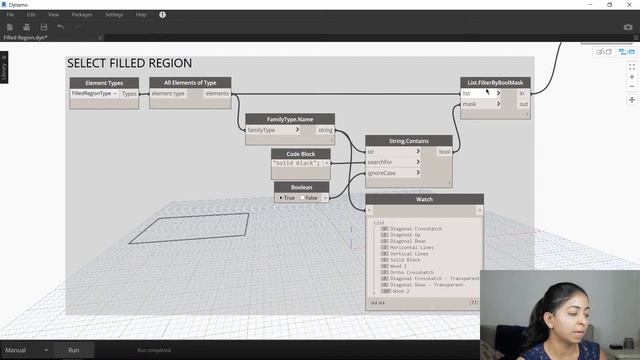Click the searchFor input port chevron

[418, 162]
